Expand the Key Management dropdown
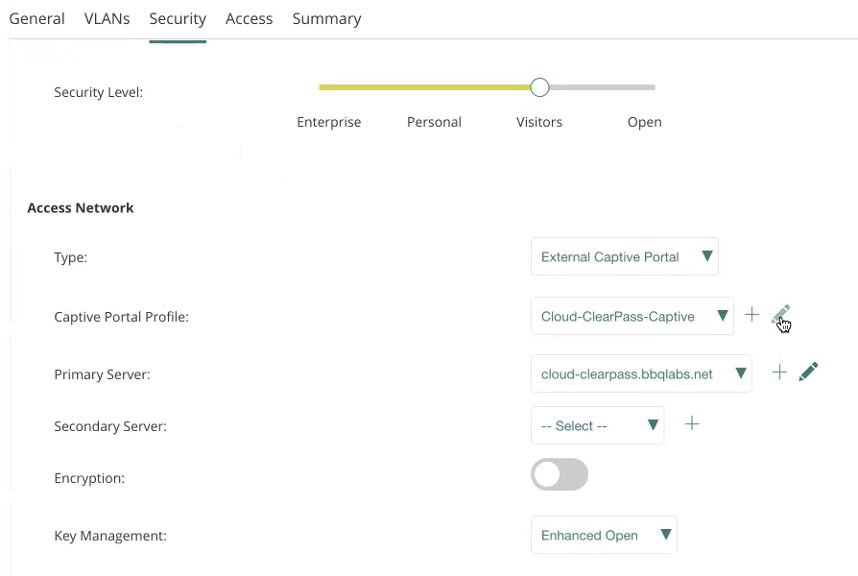This screenshot has width=858, height=576. [x=603, y=535]
